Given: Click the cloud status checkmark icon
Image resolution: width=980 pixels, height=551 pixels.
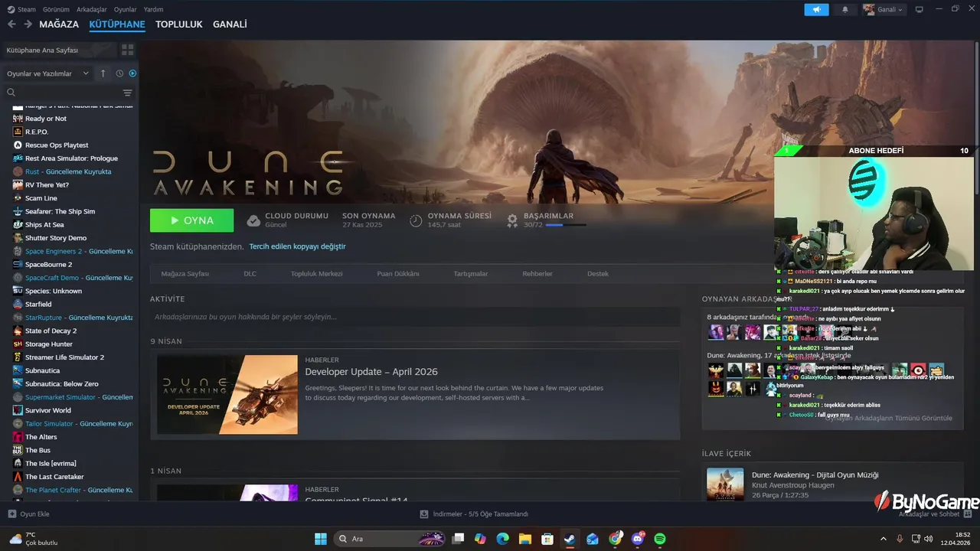Looking at the screenshot, I should tap(253, 220).
